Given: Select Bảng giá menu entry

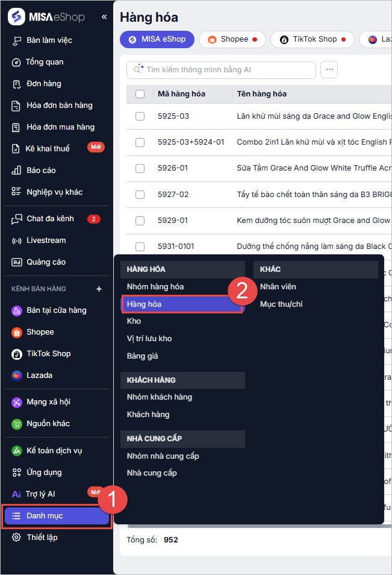Looking at the screenshot, I should 142,356.
